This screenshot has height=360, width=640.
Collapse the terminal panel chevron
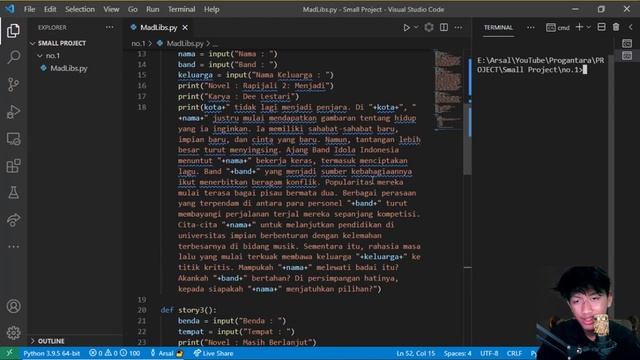click(x=630, y=27)
